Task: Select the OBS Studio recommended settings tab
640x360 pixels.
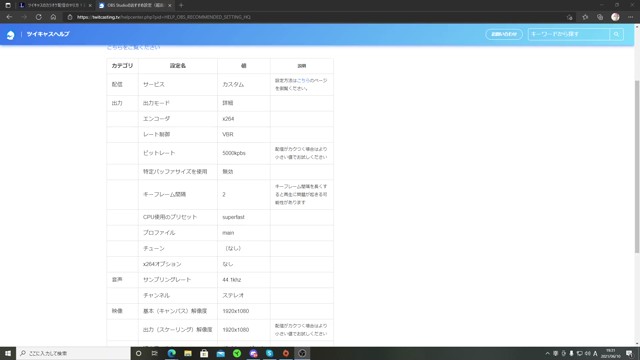Action: click(x=135, y=5)
